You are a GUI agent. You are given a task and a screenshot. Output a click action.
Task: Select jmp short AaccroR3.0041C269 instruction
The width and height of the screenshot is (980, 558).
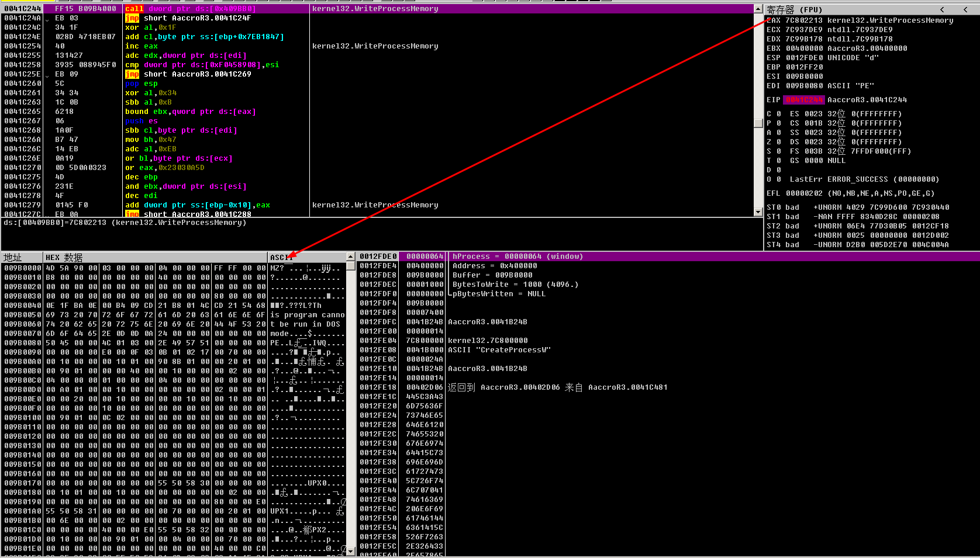point(188,74)
